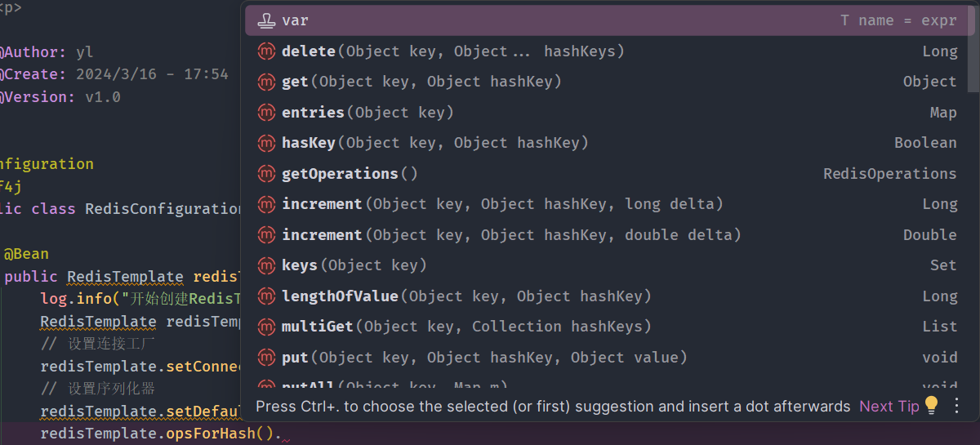Click the yellow lightbulb tip icon
The width and height of the screenshot is (980, 445).
pyautogui.click(x=931, y=406)
